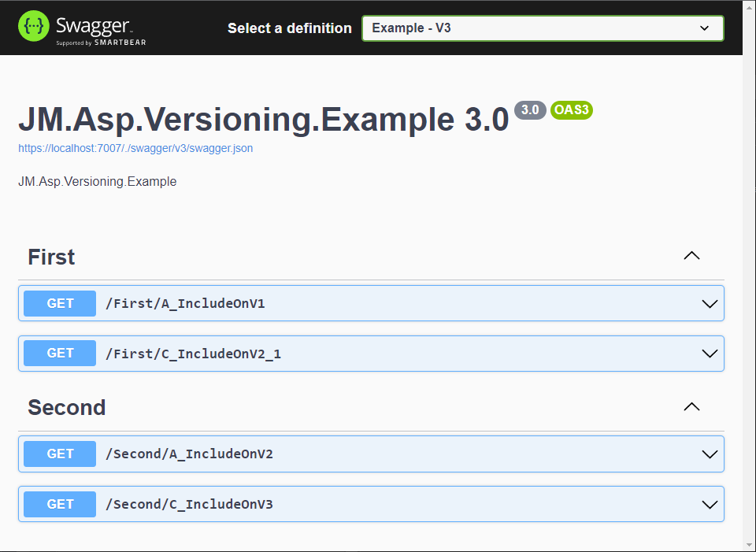
Task: Expand /First/C_IncludeOnV2_1 arrow
Action: point(710,354)
